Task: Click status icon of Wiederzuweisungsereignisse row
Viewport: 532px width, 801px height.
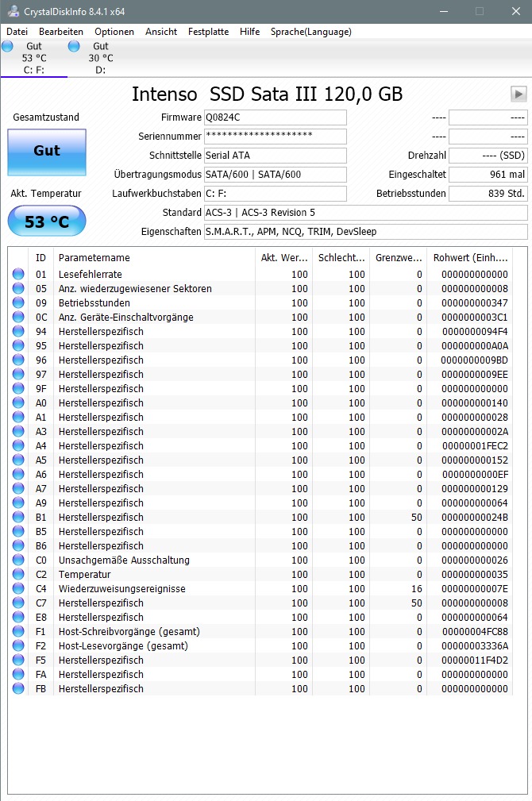Action: (x=18, y=588)
